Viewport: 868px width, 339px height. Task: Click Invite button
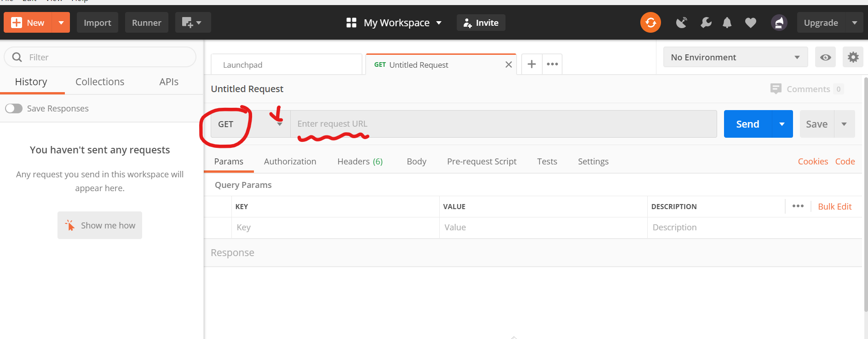pos(481,23)
